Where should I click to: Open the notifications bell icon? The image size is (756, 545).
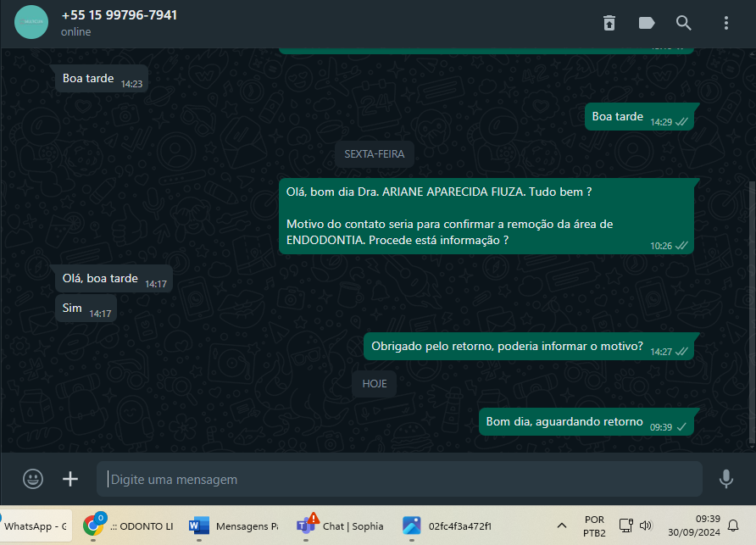[x=733, y=526]
